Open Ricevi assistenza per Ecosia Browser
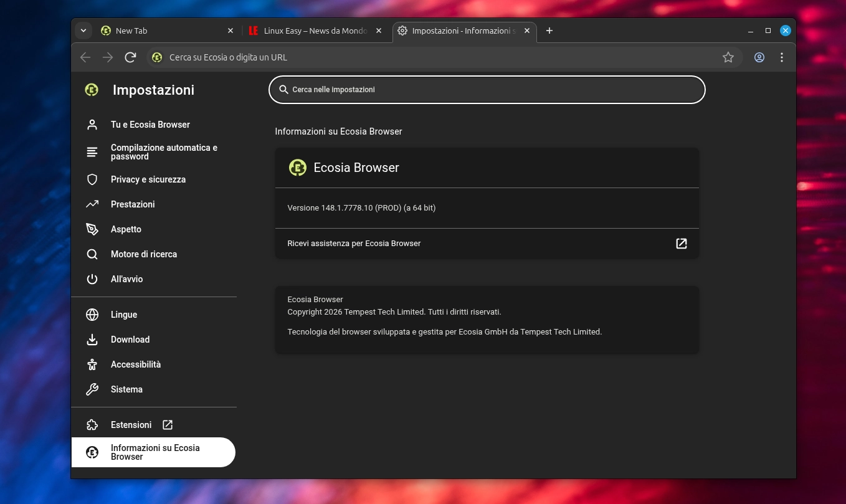The image size is (846, 504). pos(487,244)
